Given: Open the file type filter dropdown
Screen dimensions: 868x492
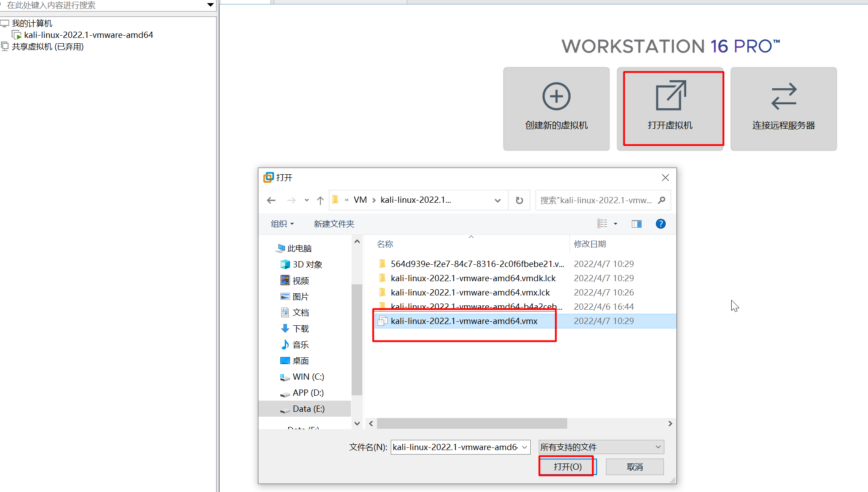Looking at the screenshot, I should point(601,447).
